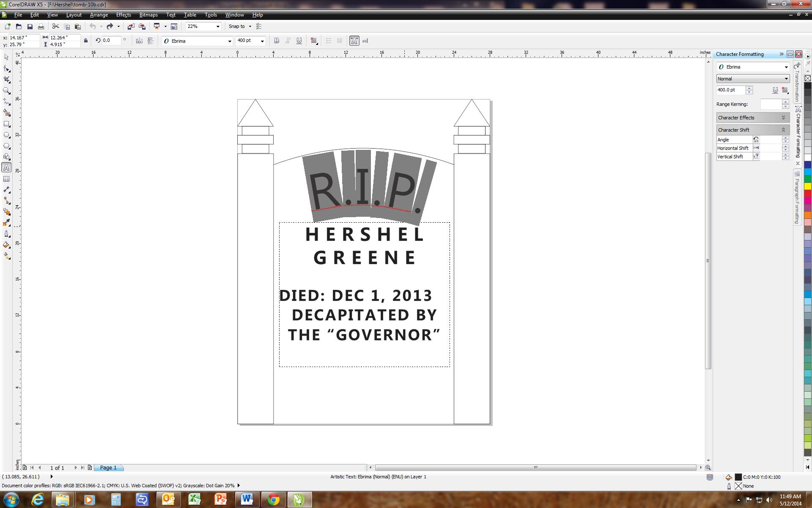
Task: Select the Pick tool
Action: click(6, 57)
